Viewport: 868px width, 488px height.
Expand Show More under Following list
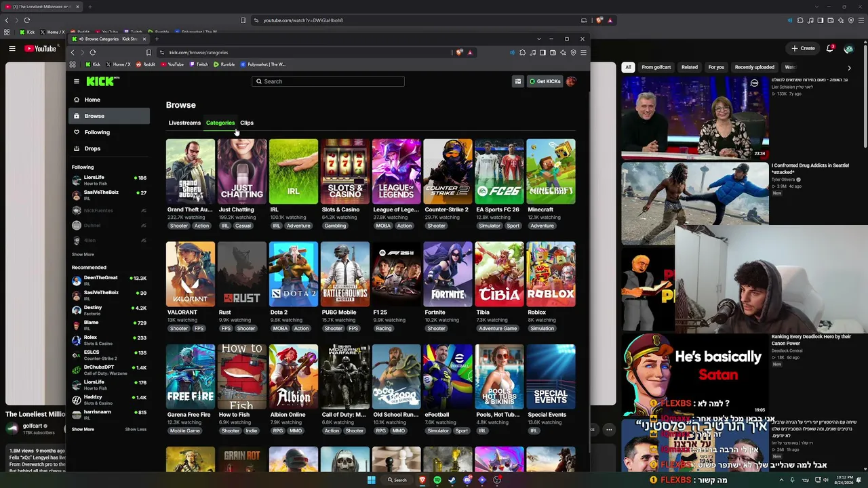click(x=83, y=255)
